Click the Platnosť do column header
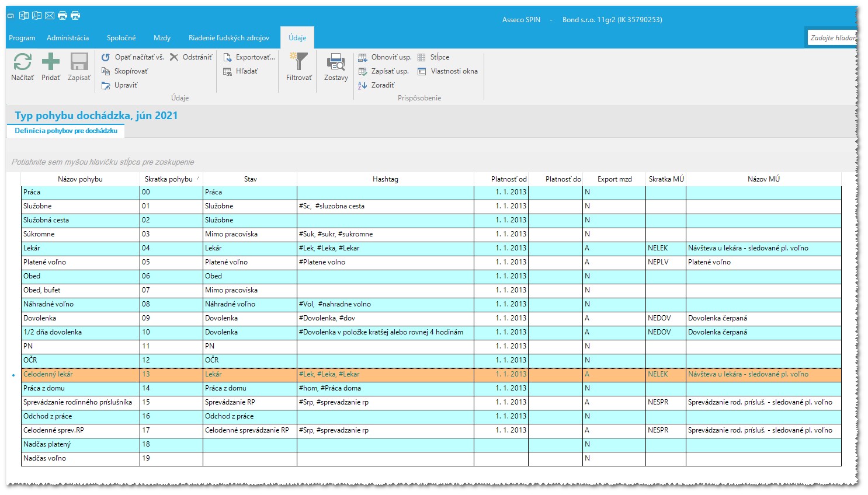 point(555,179)
